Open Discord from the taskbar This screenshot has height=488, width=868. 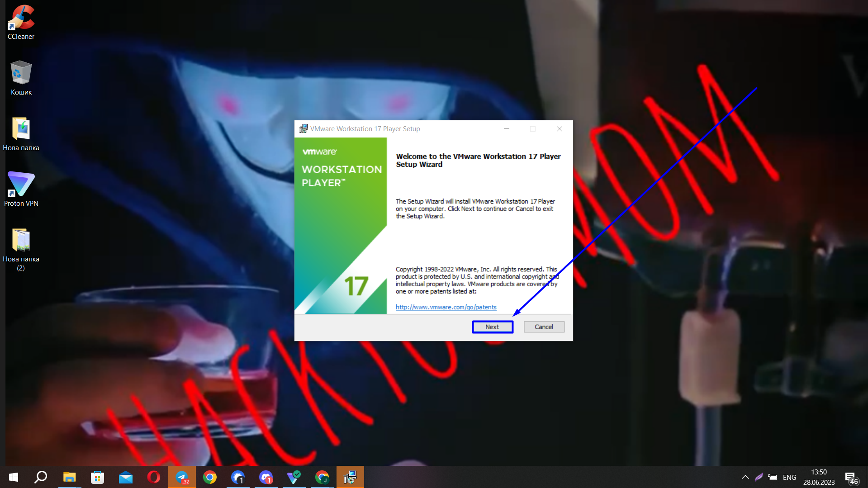click(x=266, y=477)
